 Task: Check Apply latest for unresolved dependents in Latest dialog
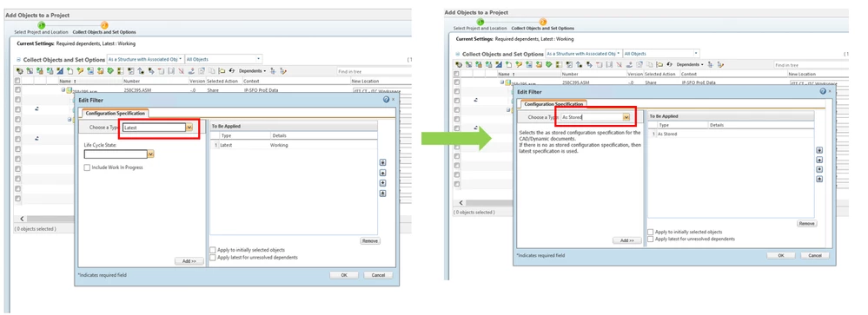[x=213, y=258]
